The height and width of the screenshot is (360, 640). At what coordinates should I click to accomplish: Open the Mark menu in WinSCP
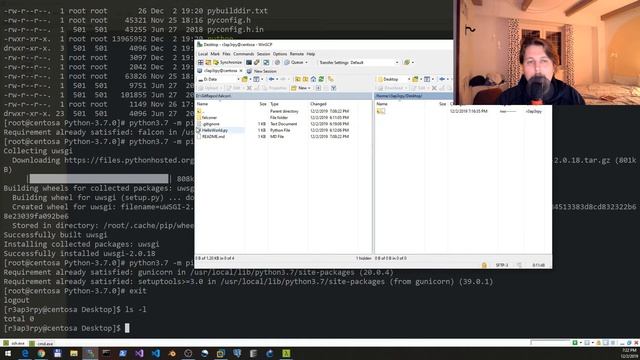pyautogui.click(x=215, y=54)
